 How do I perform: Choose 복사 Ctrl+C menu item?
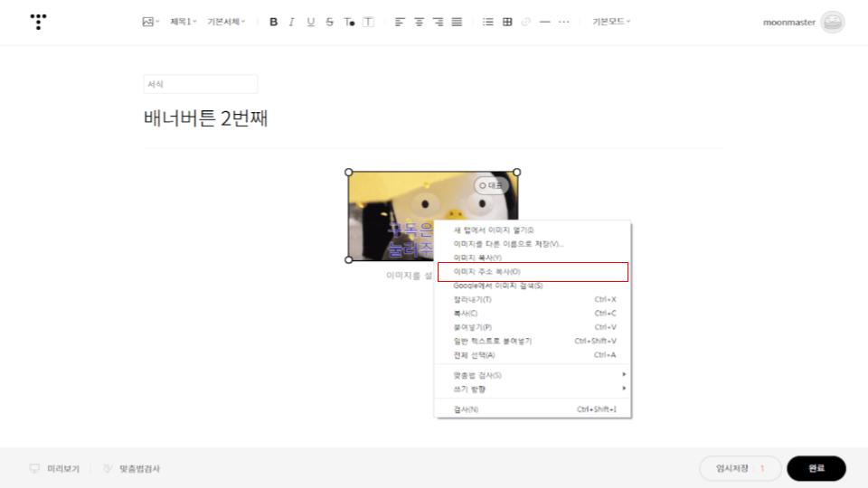click(533, 314)
